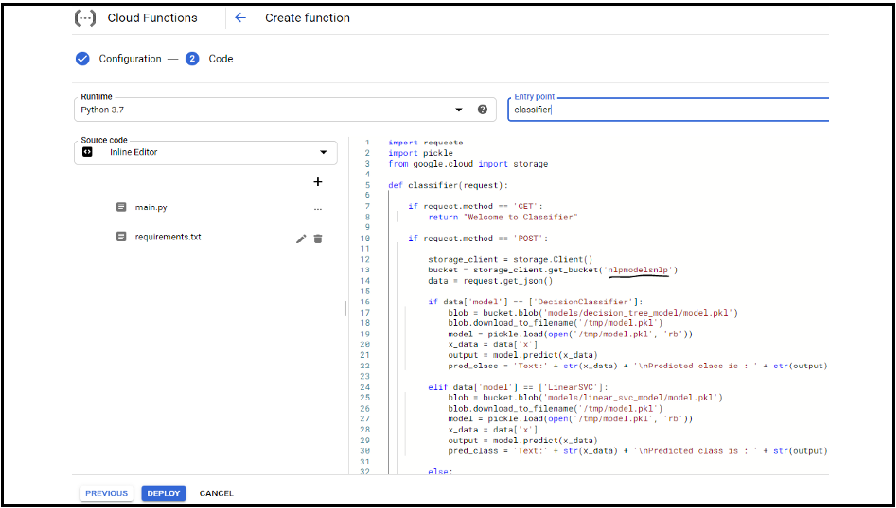Image resolution: width=896 pixels, height=508 pixels.
Task: Click the PREVIOUS button
Action: (x=107, y=493)
